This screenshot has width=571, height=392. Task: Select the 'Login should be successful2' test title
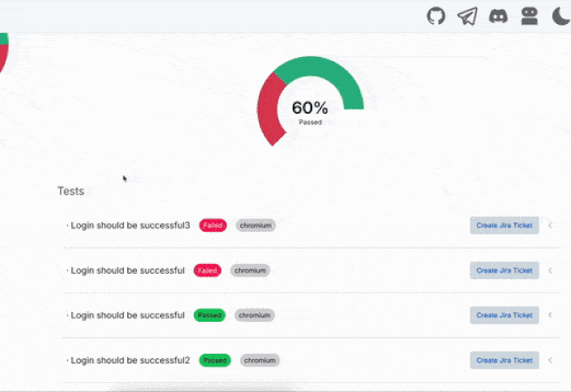coord(130,360)
